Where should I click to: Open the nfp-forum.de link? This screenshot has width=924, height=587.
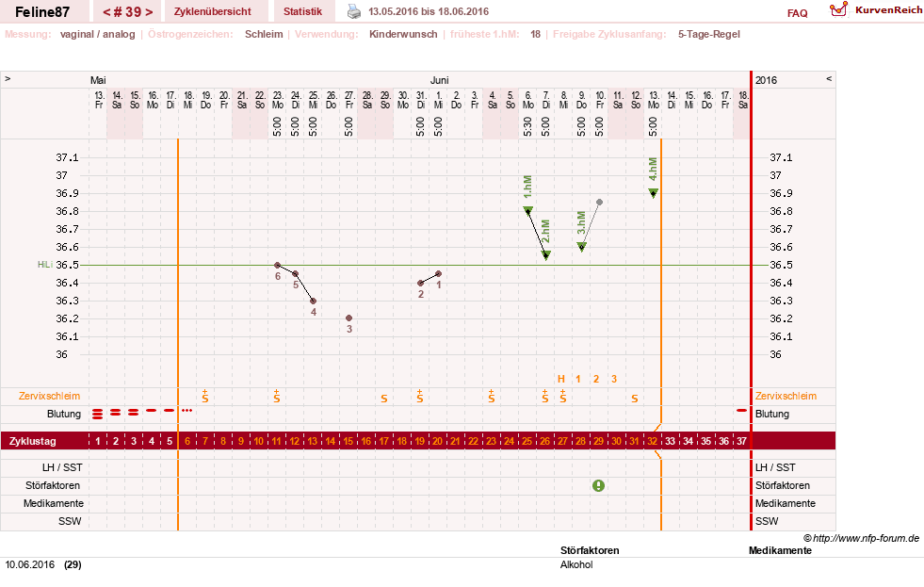pyautogui.click(x=867, y=538)
